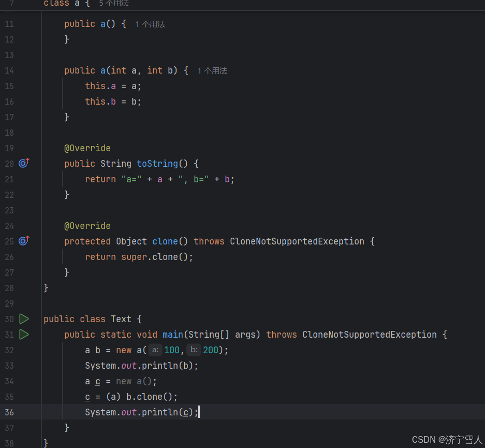Click the @Override annotation above toString
This screenshot has width=485, height=448.
87,148
